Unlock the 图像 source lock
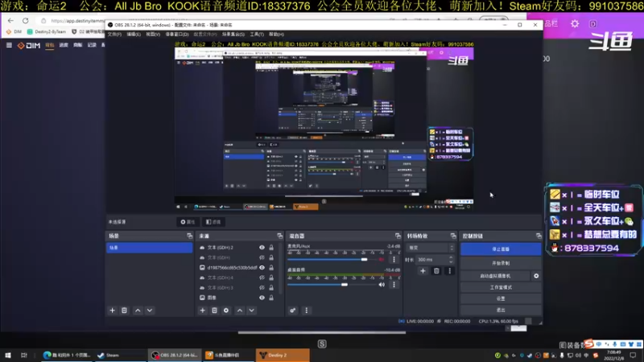The width and height of the screenshot is (644, 362). (x=271, y=298)
